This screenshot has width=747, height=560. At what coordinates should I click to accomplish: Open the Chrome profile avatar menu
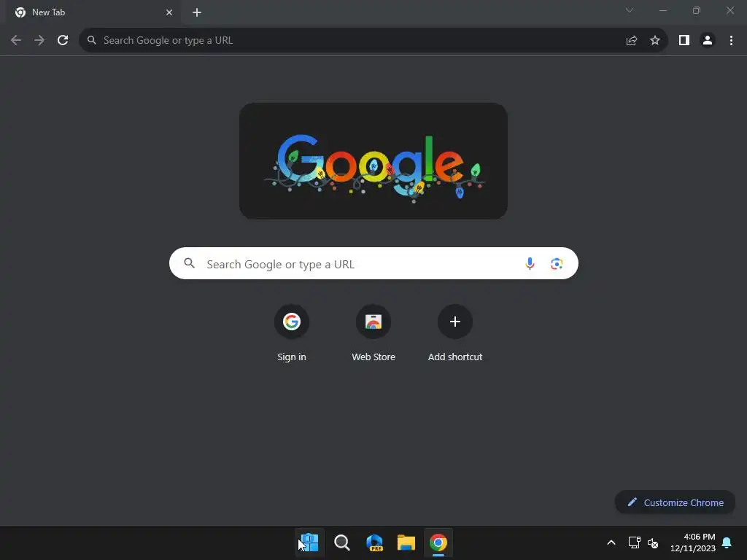coord(708,41)
